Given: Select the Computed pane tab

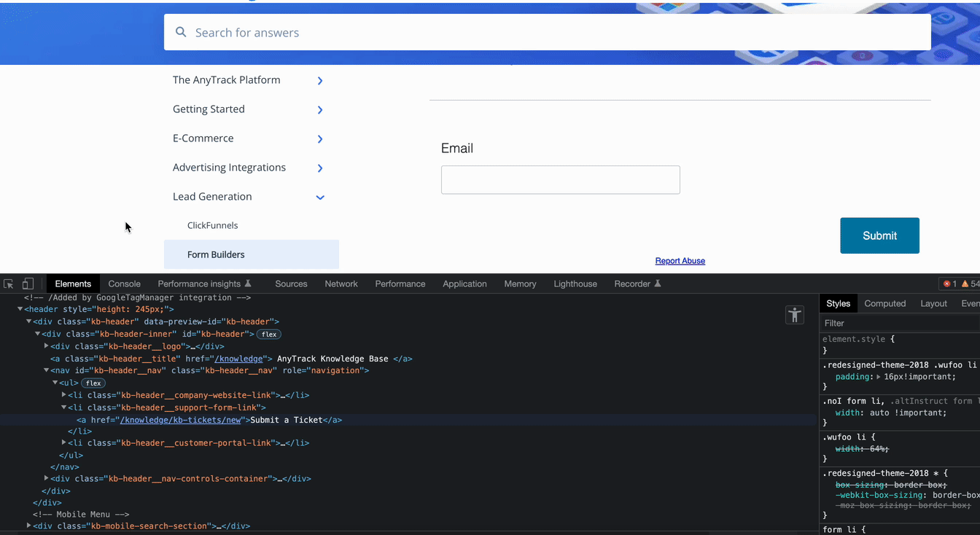Looking at the screenshot, I should tap(884, 303).
